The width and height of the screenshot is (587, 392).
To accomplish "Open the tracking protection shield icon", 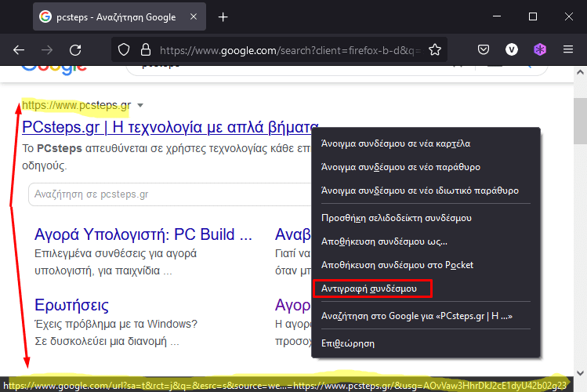I will (x=124, y=50).
